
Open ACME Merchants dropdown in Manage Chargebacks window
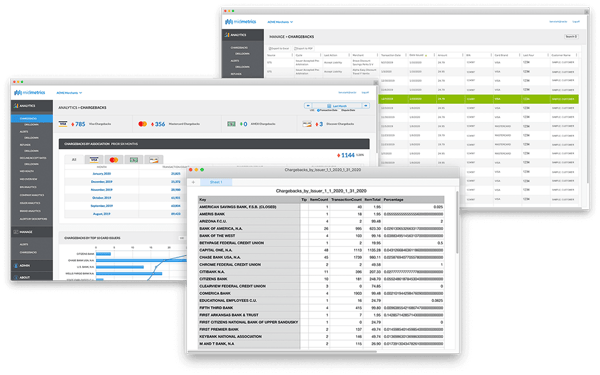(x=280, y=22)
